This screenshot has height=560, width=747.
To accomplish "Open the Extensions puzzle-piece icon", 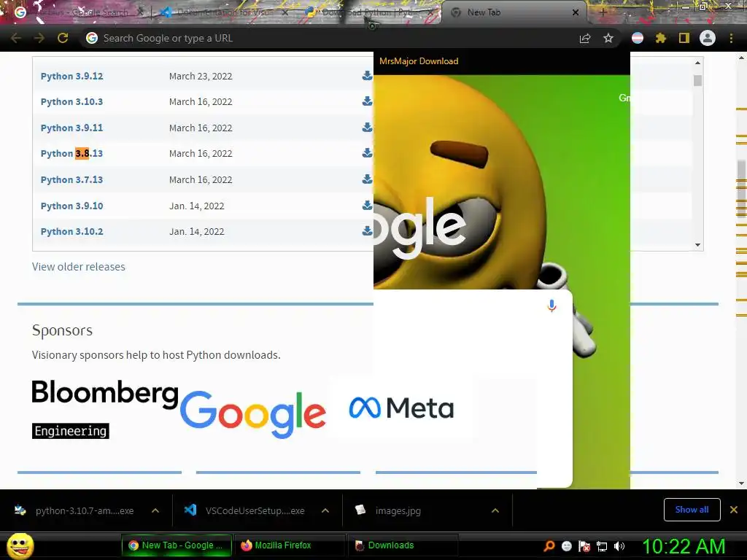I will (661, 38).
